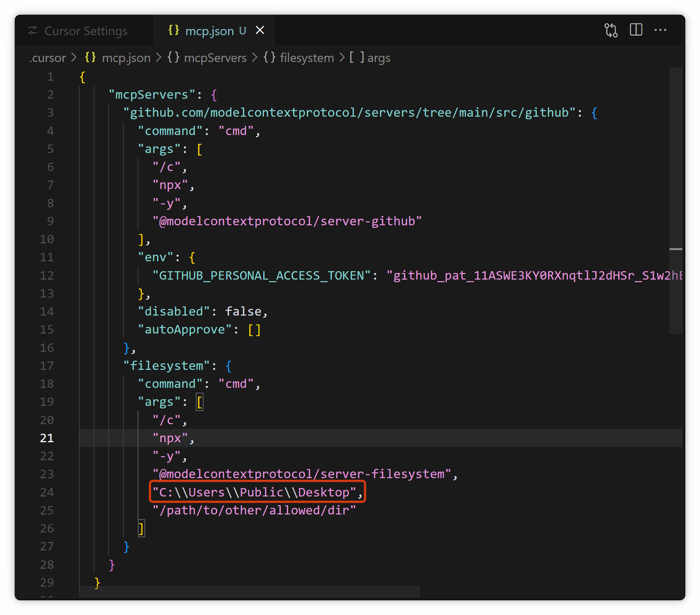Click the false value on the disabled line
Viewport: 700px width, 615px height.
click(243, 312)
